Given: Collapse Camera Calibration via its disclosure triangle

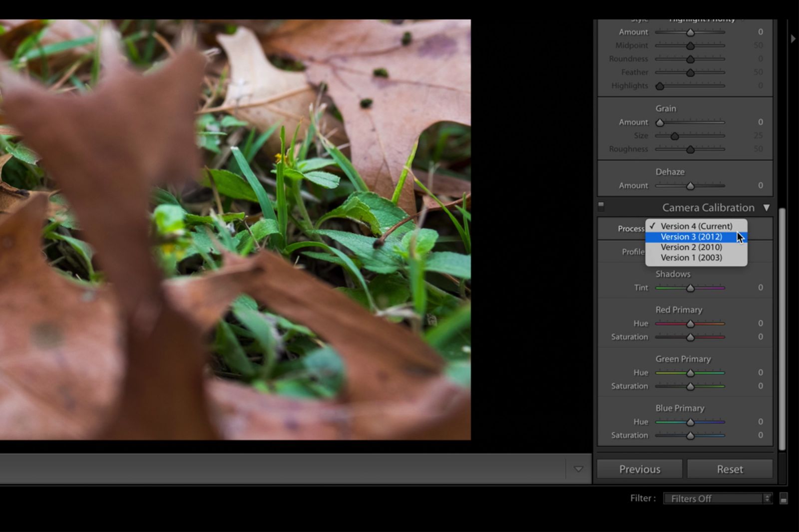Looking at the screenshot, I should click(767, 208).
